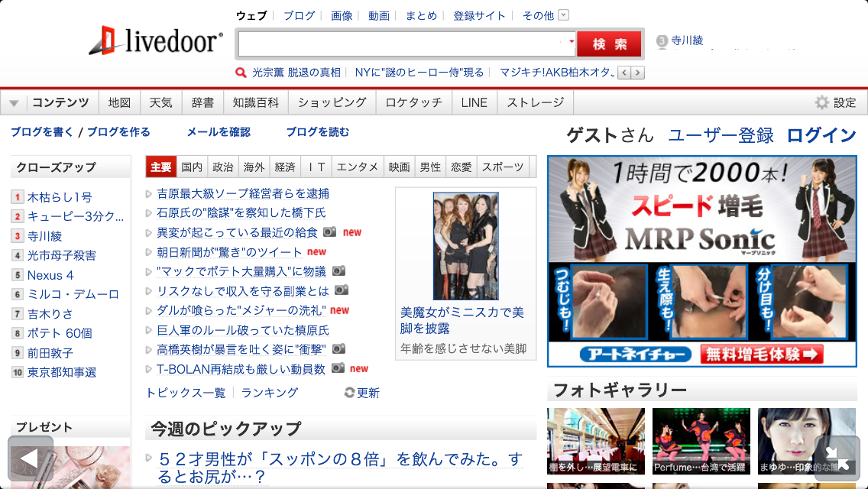The image size is (868, 489).
Task: Click next arrow in trending searches ticker
Action: [638, 73]
